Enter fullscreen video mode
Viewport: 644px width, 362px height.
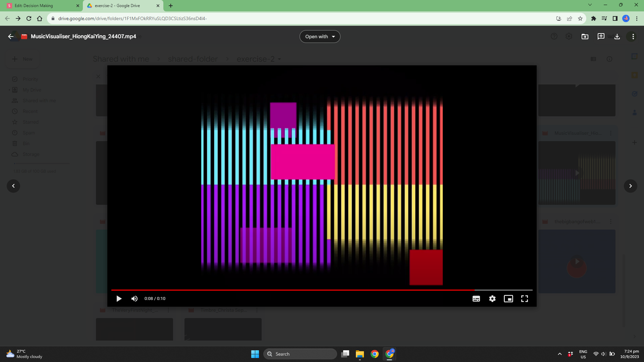click(524, 299)
